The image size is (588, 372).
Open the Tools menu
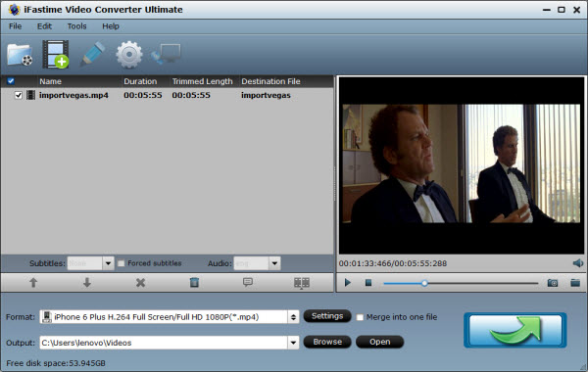click(x=76, y=26)
